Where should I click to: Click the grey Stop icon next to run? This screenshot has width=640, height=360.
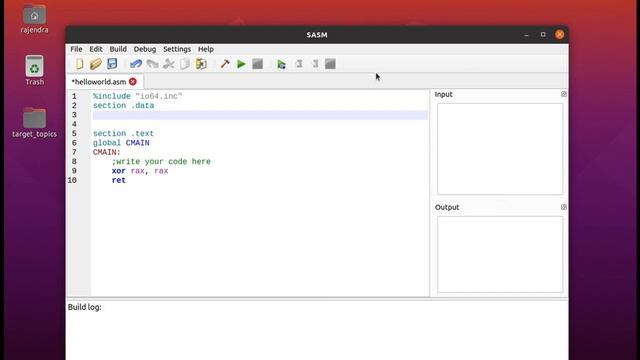(x=258, y=64)
